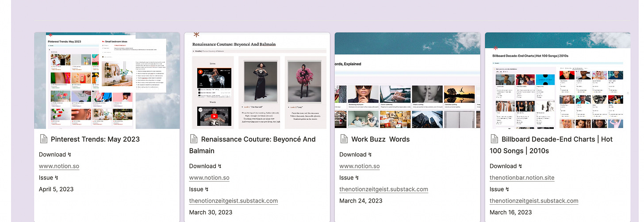The width and height of the screenshot is (644, 222).
Task: Follow the www.notion.so link in Renaissance Couture card
Action: click(209, 178)
